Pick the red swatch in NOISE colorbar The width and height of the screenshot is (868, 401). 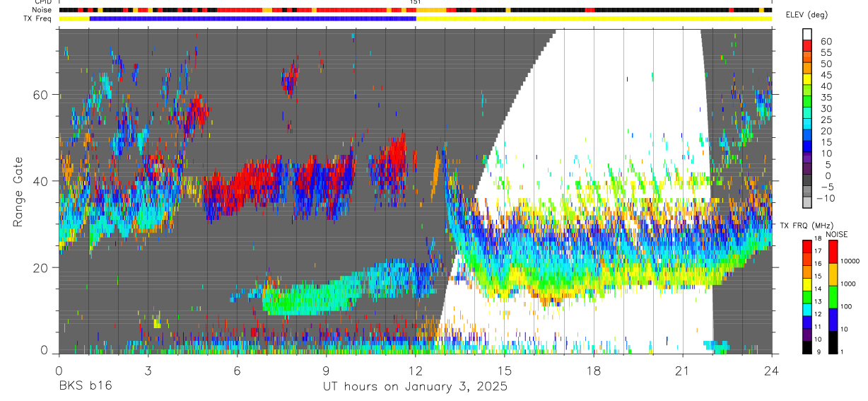pos(833,250)
